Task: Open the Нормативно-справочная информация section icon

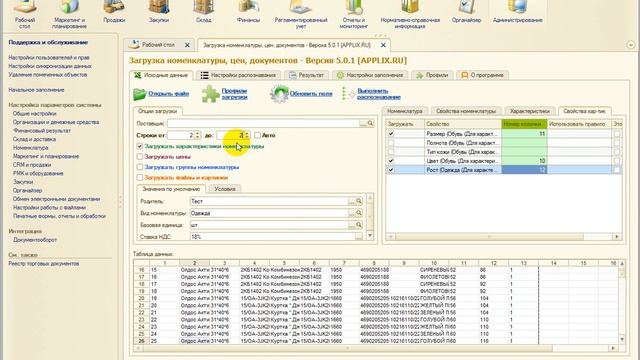Action: [410, 7]
